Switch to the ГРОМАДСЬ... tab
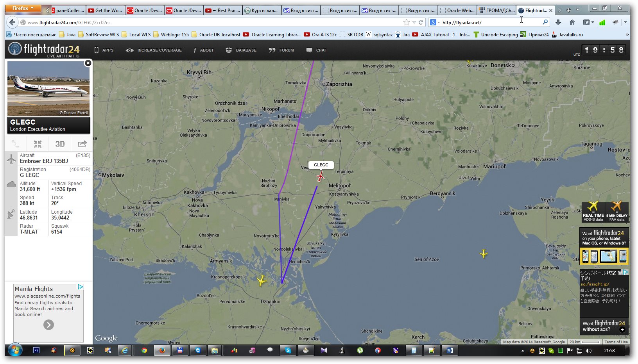Image resolution: width=638 pixels, height=364 pixels. pos(496,11)
